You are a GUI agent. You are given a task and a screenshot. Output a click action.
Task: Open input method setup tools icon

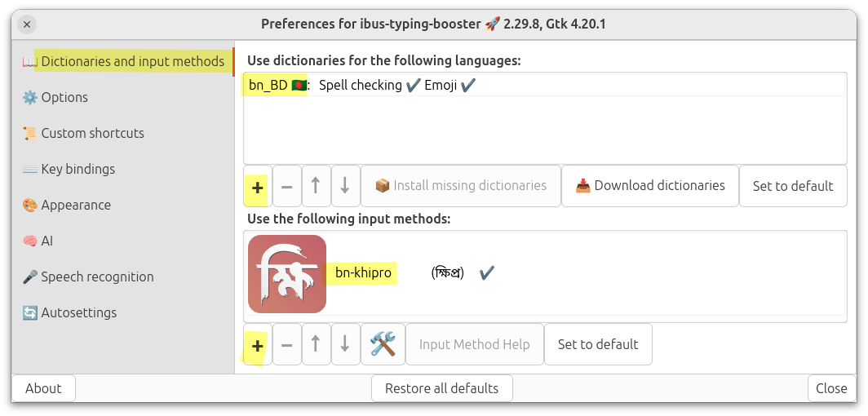(383, 344)
